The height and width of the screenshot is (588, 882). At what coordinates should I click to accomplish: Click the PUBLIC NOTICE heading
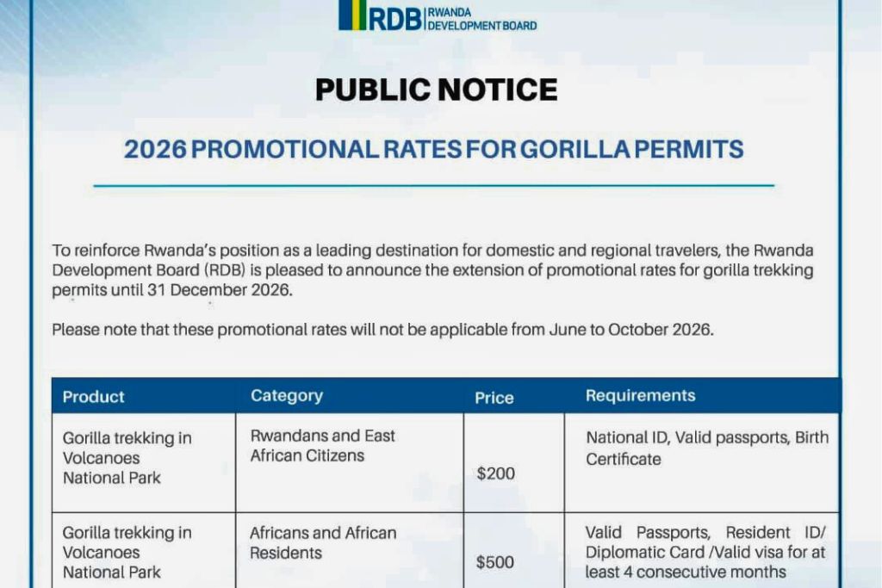pos(436,90)
